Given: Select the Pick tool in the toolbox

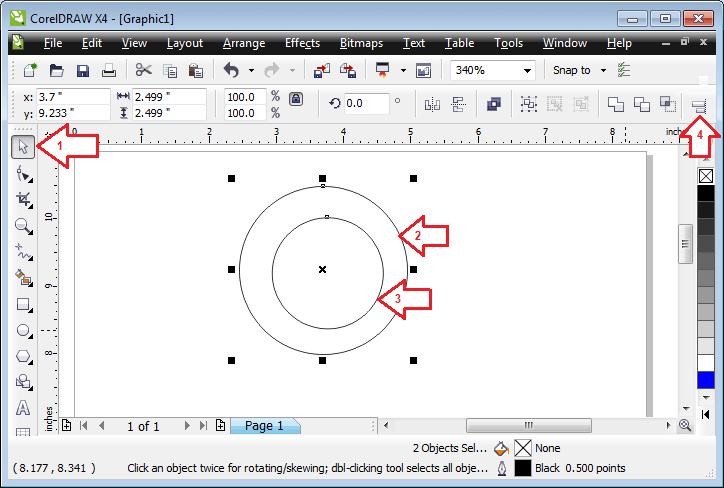Looking at the screenshot, I should 23,148.
